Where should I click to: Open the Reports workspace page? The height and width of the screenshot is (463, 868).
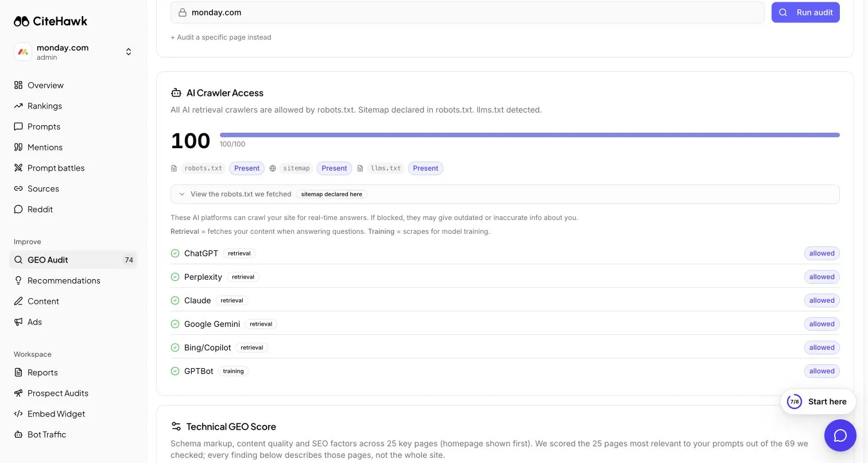pyautogui.click(x=73, y=372)
